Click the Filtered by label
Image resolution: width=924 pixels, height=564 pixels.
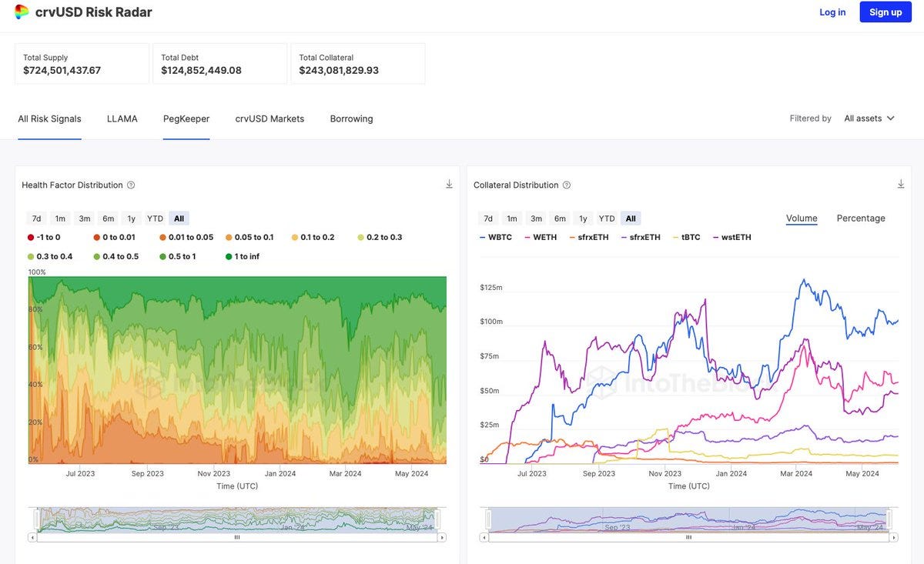point(811,118)
